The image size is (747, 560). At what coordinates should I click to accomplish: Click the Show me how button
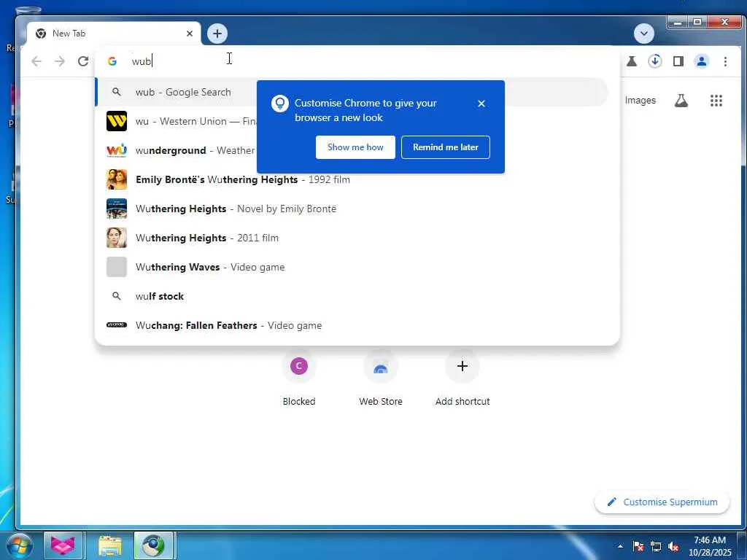click(355, 147)
